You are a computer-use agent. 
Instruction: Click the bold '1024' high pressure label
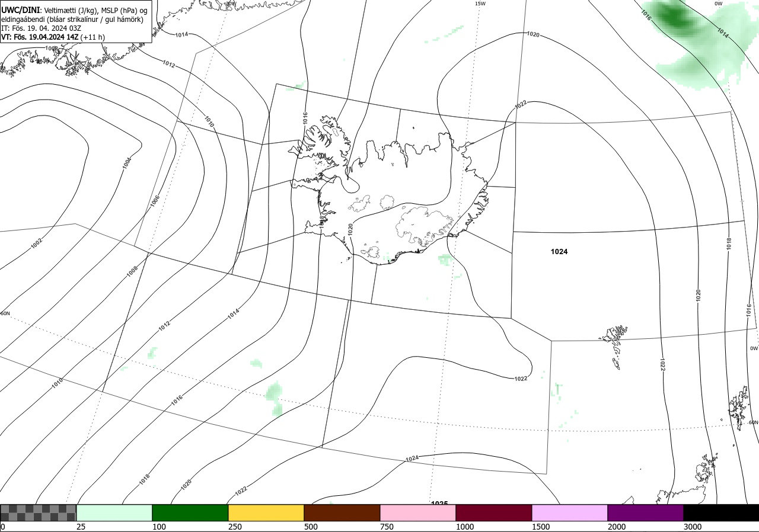tap(559, 252)
